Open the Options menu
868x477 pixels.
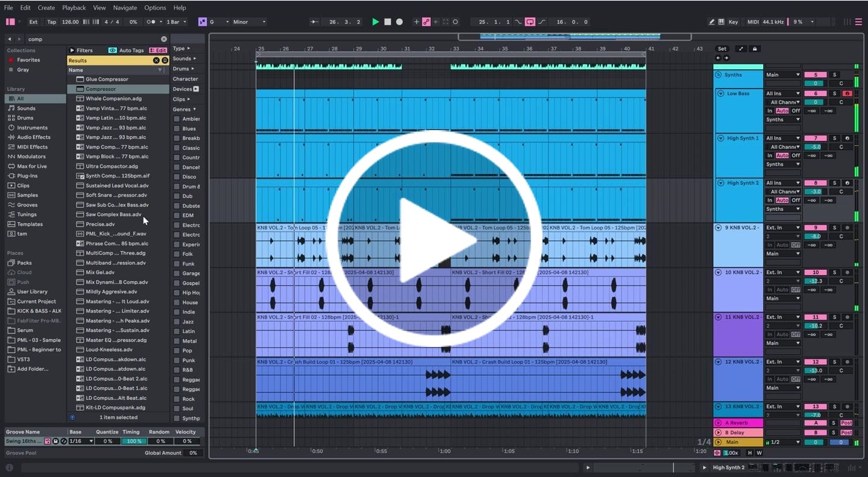pyautogui.click(x=155, y=8)
